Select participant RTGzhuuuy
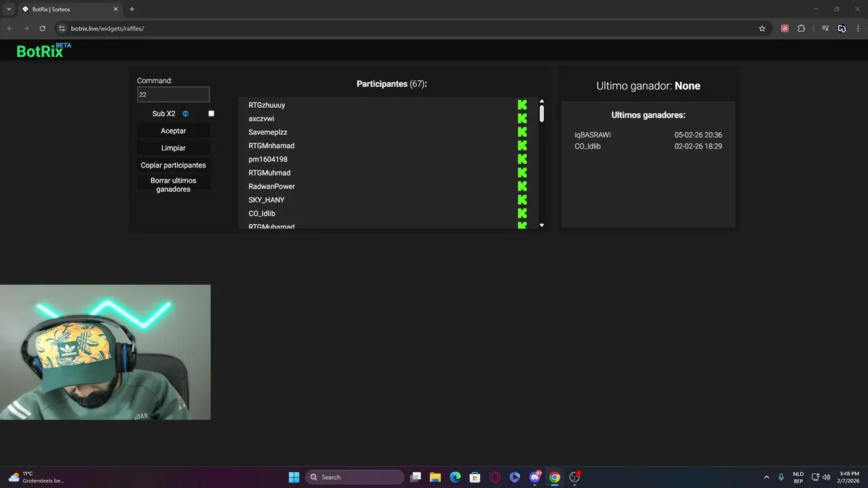Viewport: 868px width, 488px height. pyautogui.click(x=267, y=105)
